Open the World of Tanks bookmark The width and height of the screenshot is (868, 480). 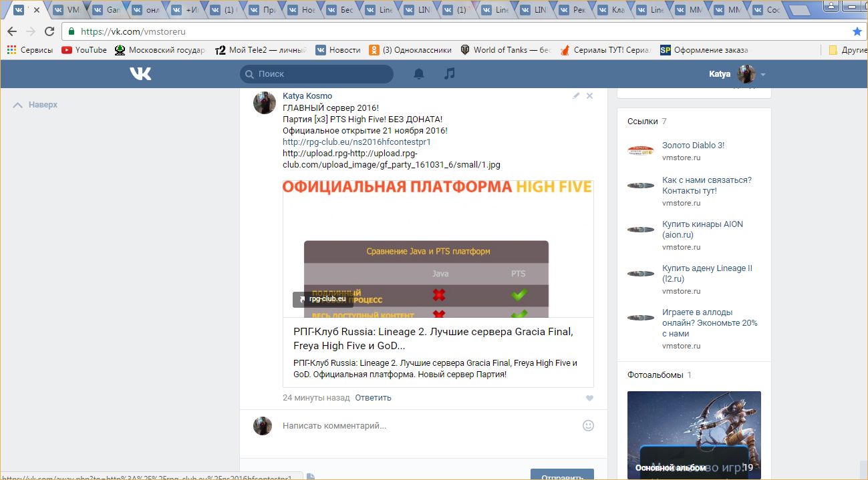point(506,50)
